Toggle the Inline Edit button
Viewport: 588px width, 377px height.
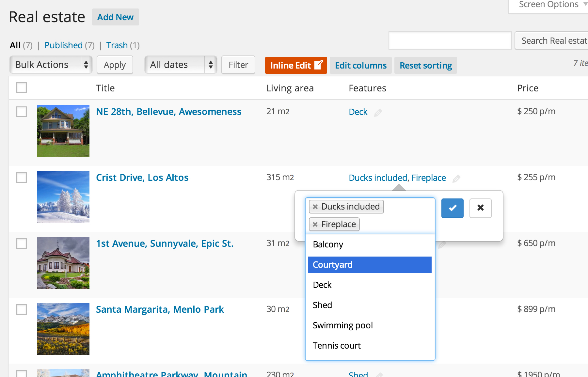pyautogui.click(x=296, y=65)
